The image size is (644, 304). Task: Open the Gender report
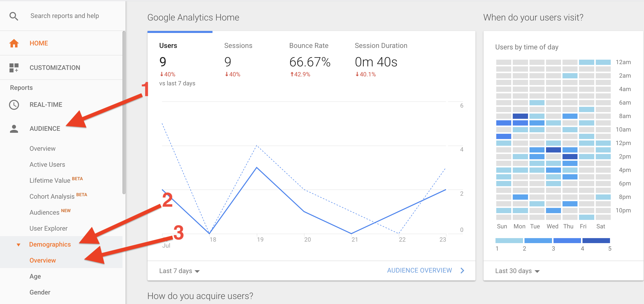tap(40, 292)
